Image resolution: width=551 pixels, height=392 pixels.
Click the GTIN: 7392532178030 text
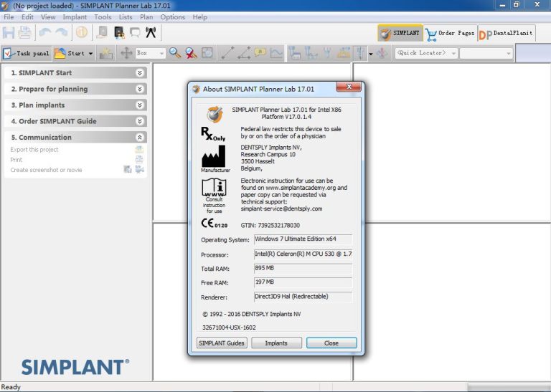(x=270, y=225)
